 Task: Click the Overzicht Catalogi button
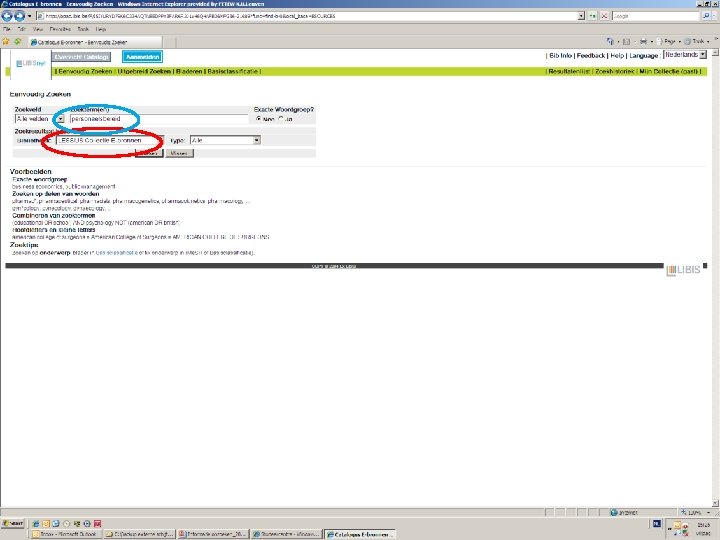coord(81,57)
